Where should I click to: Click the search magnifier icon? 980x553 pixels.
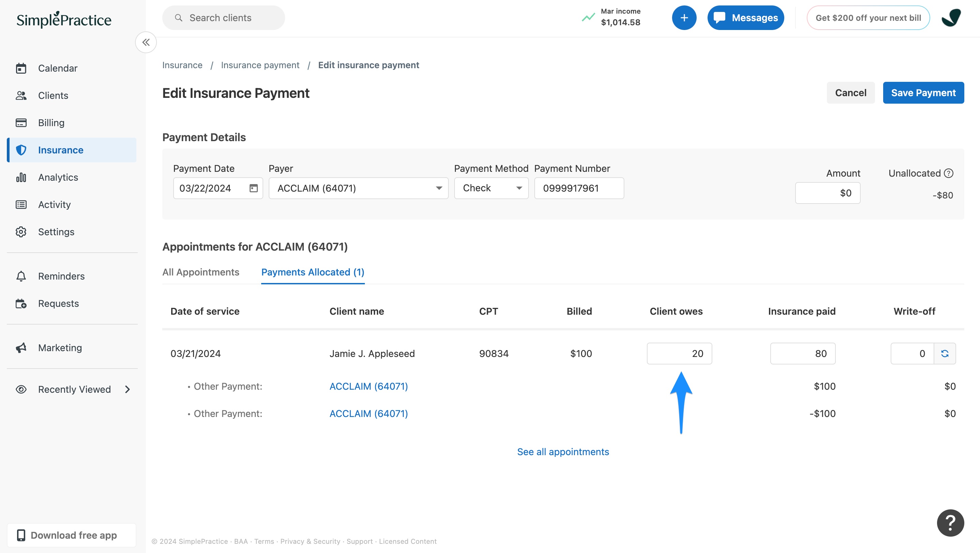coord(178,18)
